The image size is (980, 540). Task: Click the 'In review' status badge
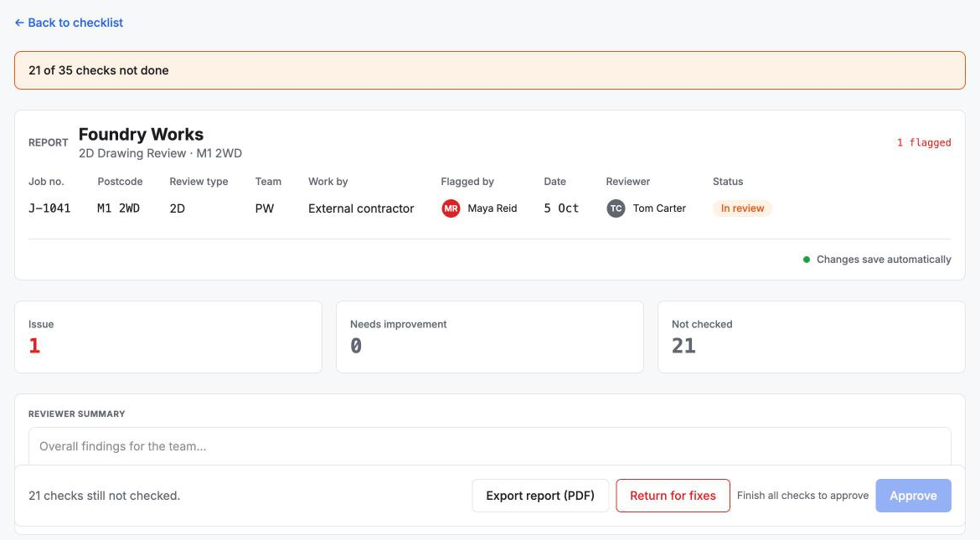click(x=742, y=208)
